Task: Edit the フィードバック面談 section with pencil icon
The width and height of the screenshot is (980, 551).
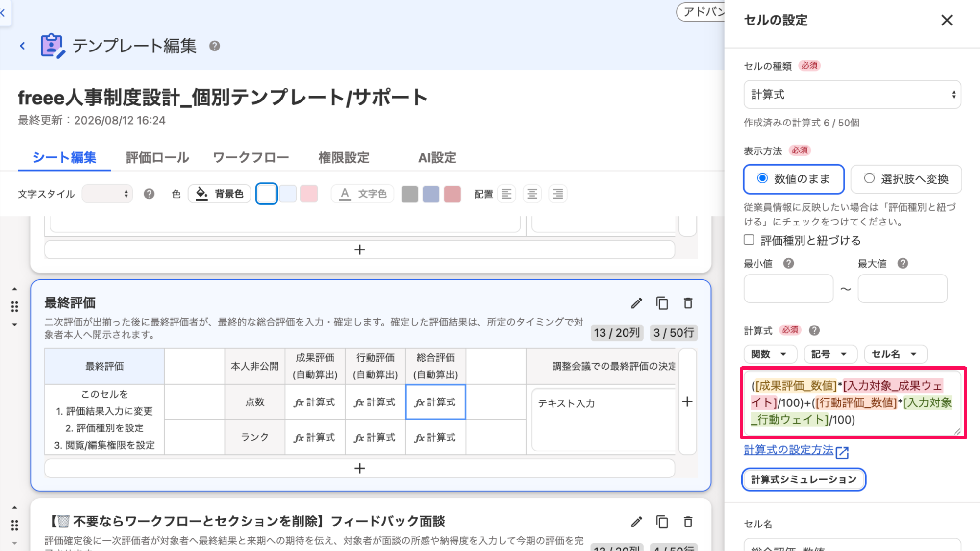Action: tap(636, 522)
